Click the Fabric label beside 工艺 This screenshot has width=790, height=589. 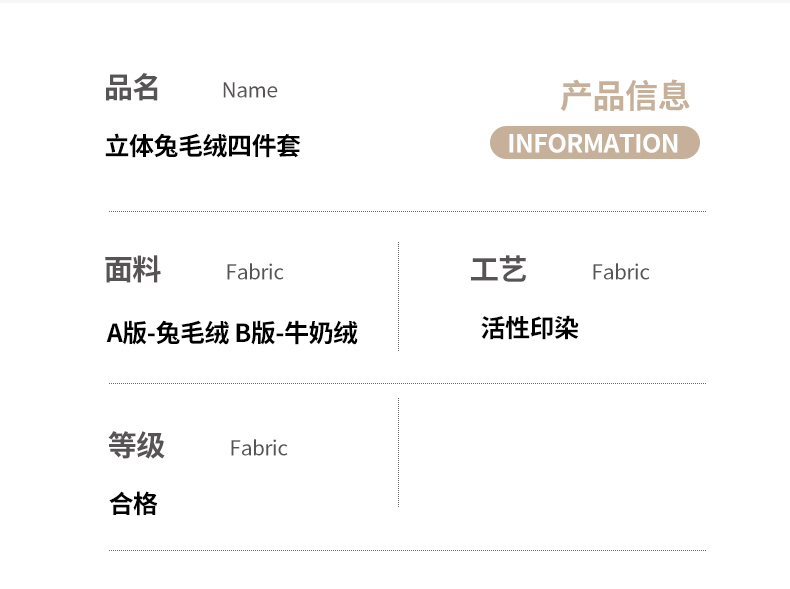coord(621,272)
